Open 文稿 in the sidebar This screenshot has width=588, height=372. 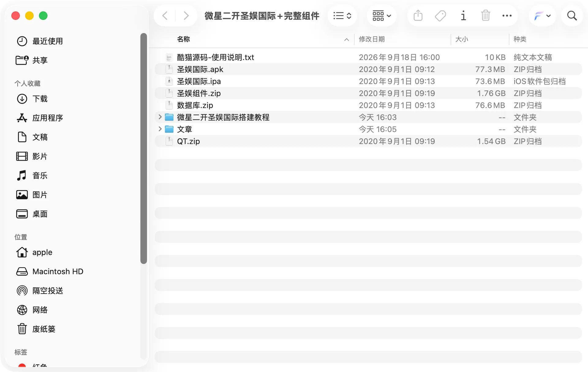pos(32,137)
